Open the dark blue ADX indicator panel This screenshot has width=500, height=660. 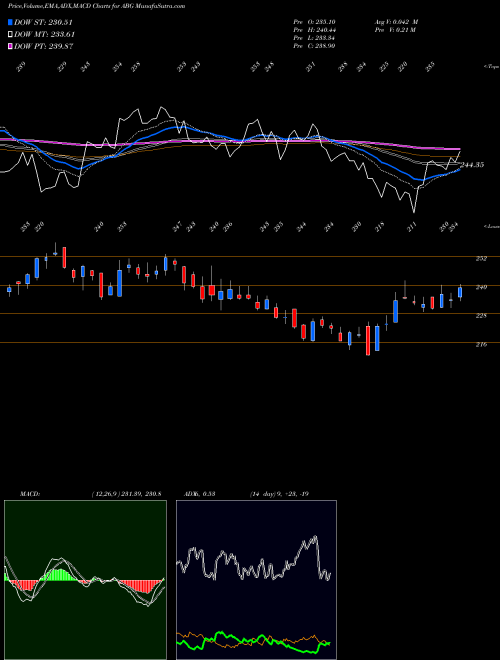click(256, 580)
